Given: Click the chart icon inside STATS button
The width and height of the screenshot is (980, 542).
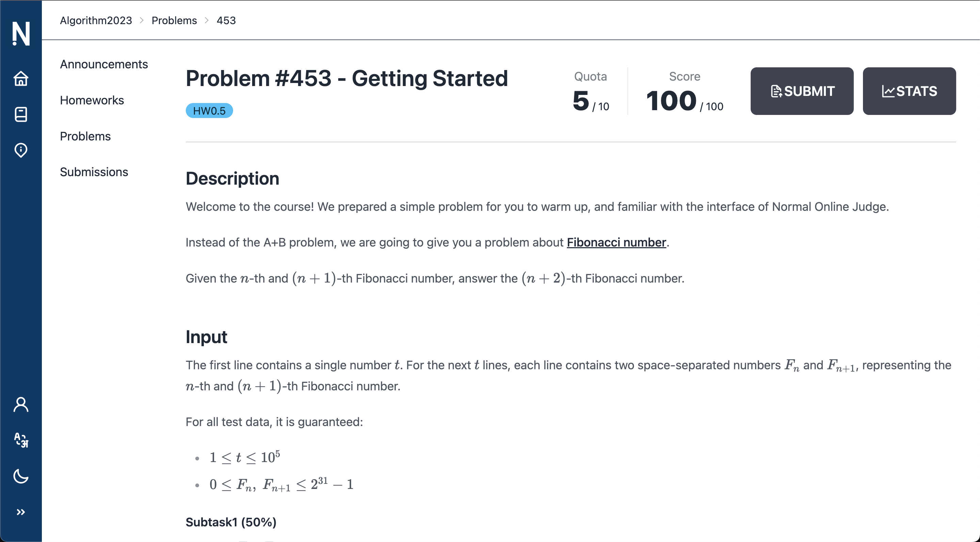Looking at the screenshot, I should 888,91.
